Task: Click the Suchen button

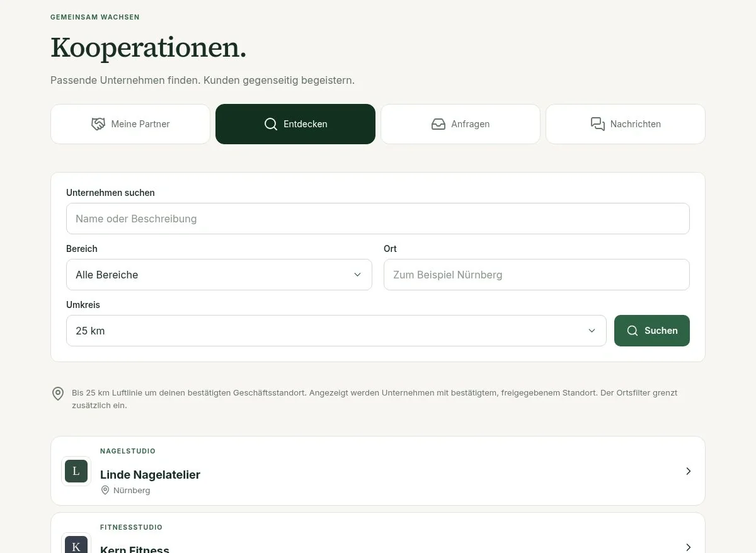Action: click(652, 331)
